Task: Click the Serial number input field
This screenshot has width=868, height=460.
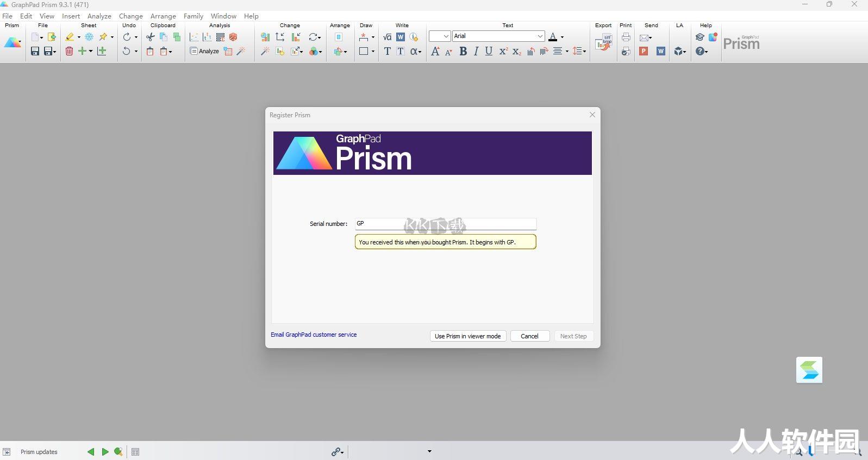Action: [446, 224]
